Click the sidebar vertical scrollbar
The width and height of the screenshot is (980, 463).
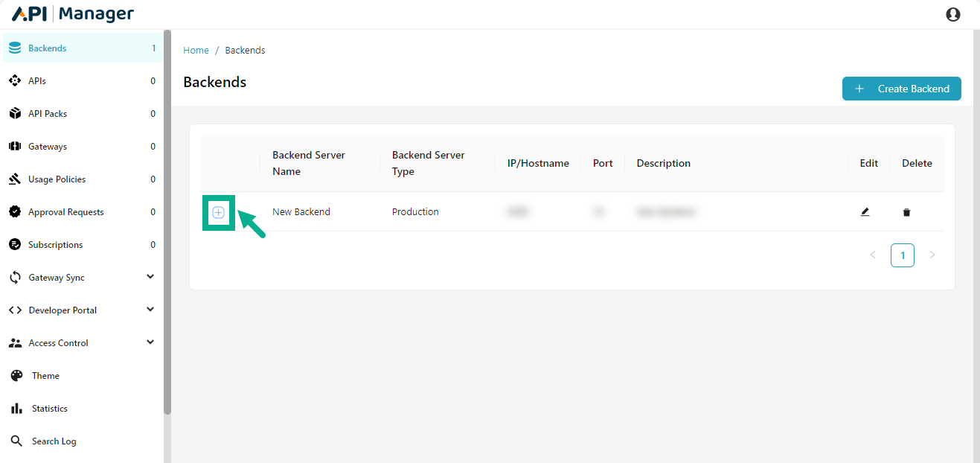pos(167,222)
